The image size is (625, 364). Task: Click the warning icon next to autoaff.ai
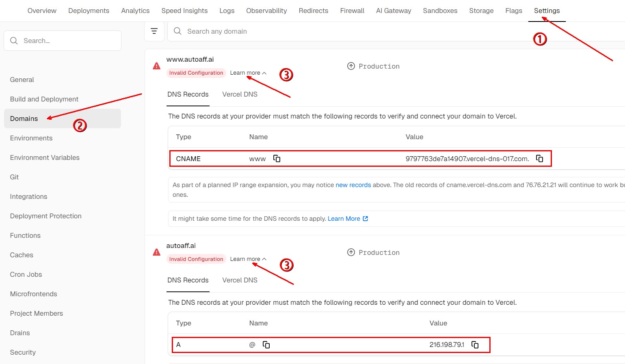pos(156,252)
